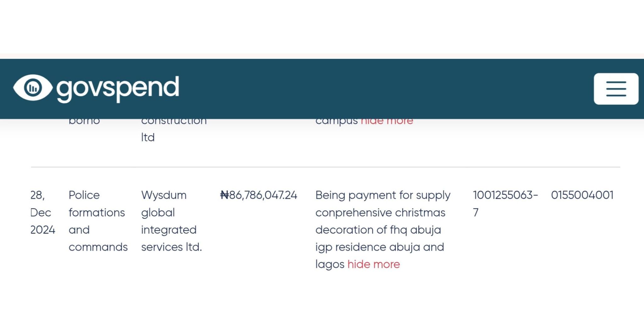Select Wysdum global integrated services ltd.
The image size is (644, 322).
(x=172, y=221)
